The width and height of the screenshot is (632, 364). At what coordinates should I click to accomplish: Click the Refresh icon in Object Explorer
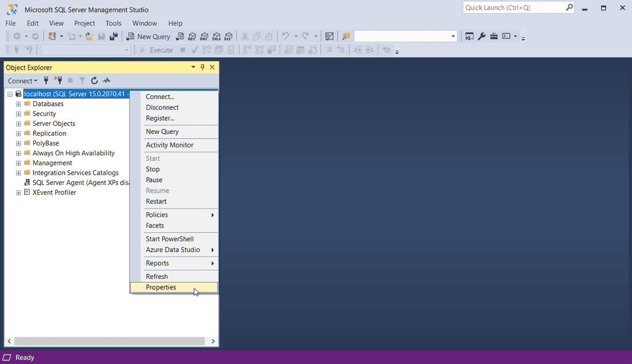[x=94, y=81]
